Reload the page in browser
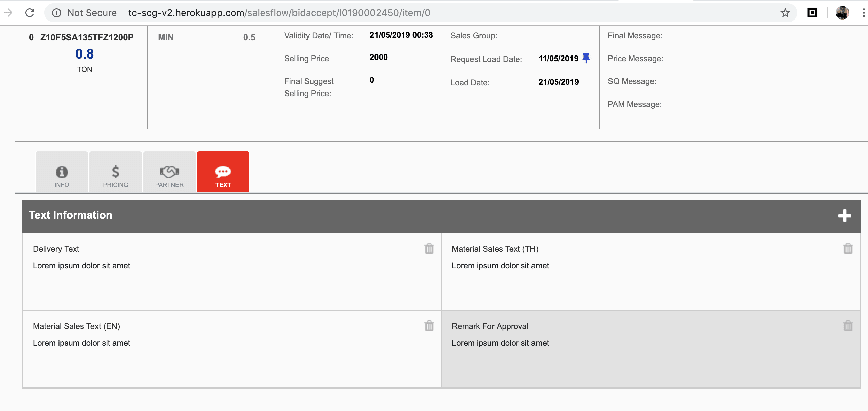The height and width of the screenshot is (411, 868). 30,13
